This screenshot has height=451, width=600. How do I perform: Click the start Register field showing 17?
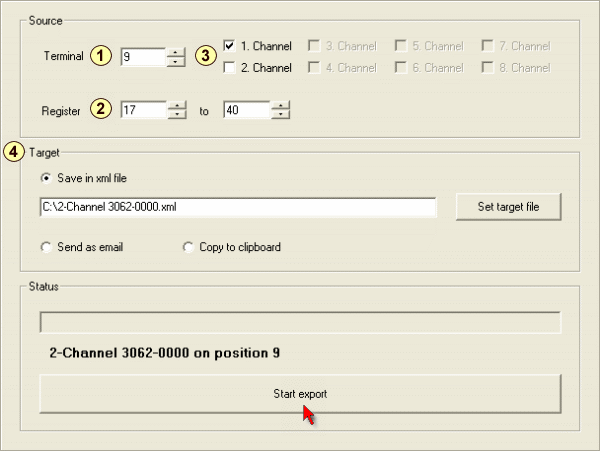[144, 110]
